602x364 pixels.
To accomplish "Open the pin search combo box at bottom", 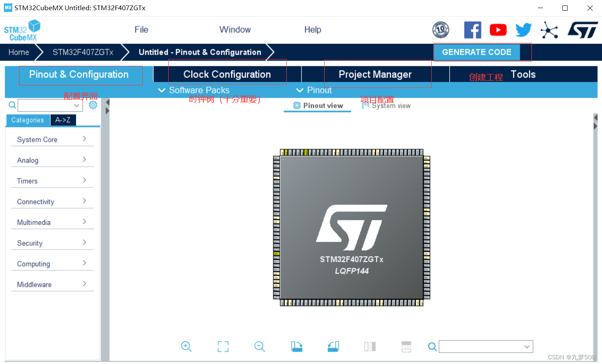I will (x=486, y=347).
